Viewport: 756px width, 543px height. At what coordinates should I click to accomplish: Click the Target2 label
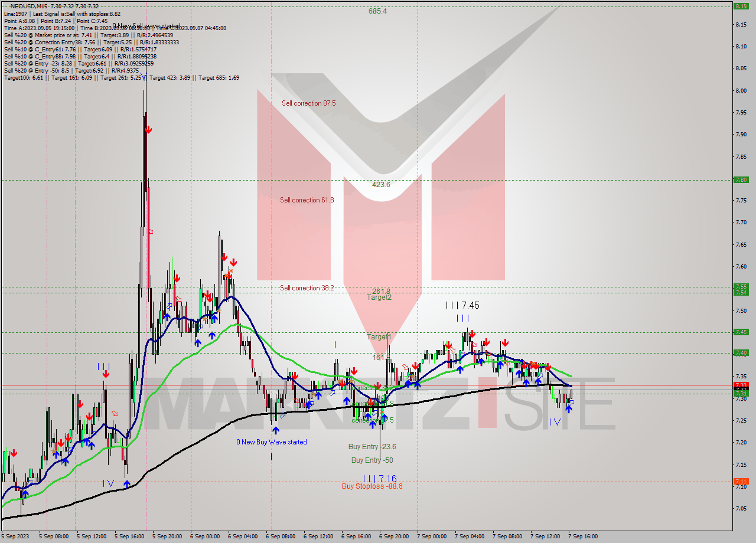coord(379,297)
